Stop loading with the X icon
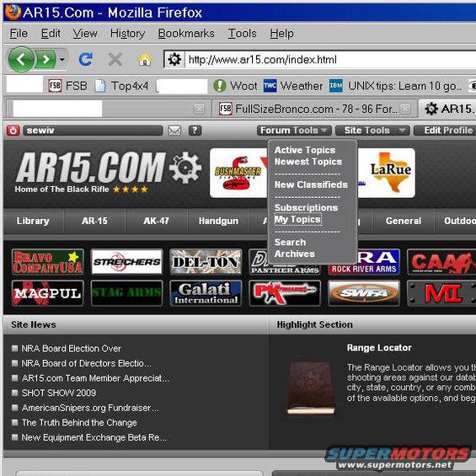Screen dimensions: 476x476 click(x=115, y=59)
